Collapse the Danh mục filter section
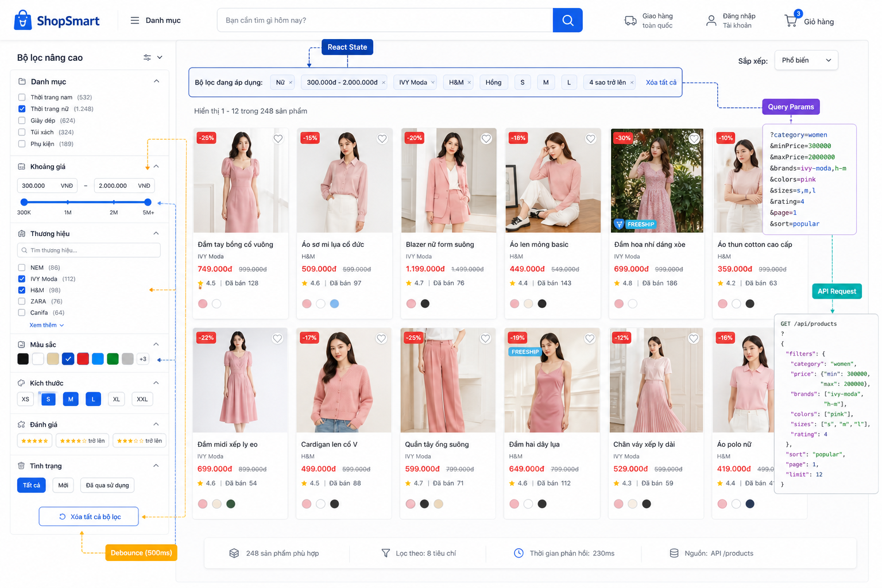Screen dimensions: 882x588 pyautogui.click(x=156, y=81)
